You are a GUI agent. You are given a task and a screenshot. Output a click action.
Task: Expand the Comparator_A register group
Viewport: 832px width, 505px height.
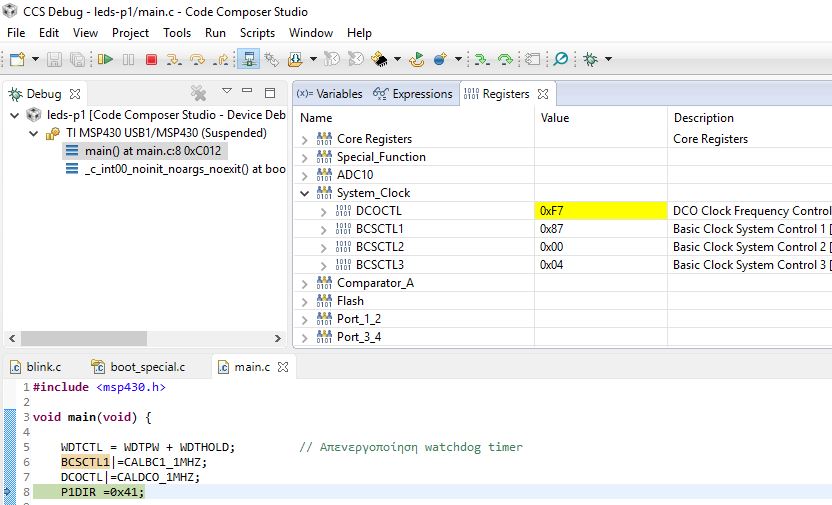click(305, 284)
